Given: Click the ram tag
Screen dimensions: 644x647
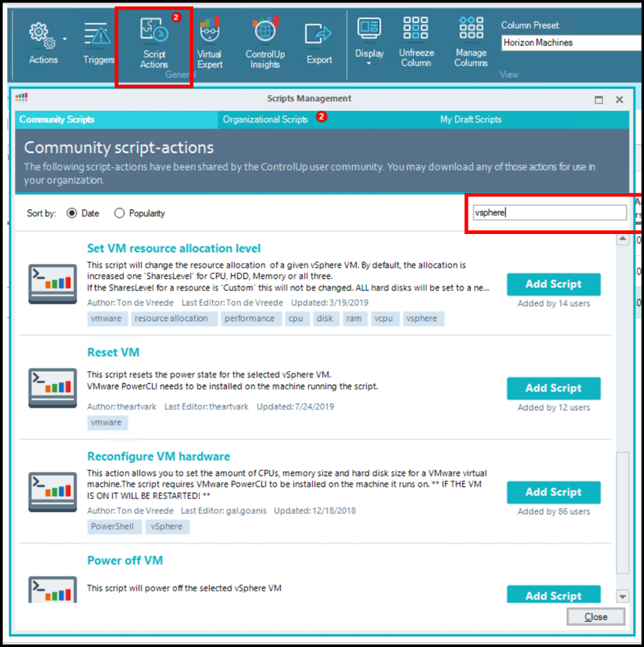Looking at the screenshot, I should pos(355,319).
